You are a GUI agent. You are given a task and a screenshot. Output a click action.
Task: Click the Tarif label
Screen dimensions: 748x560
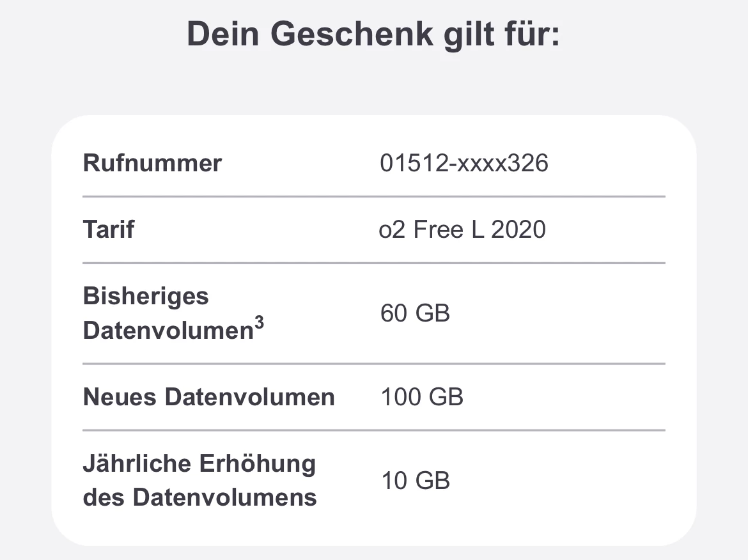click(109, 229)
